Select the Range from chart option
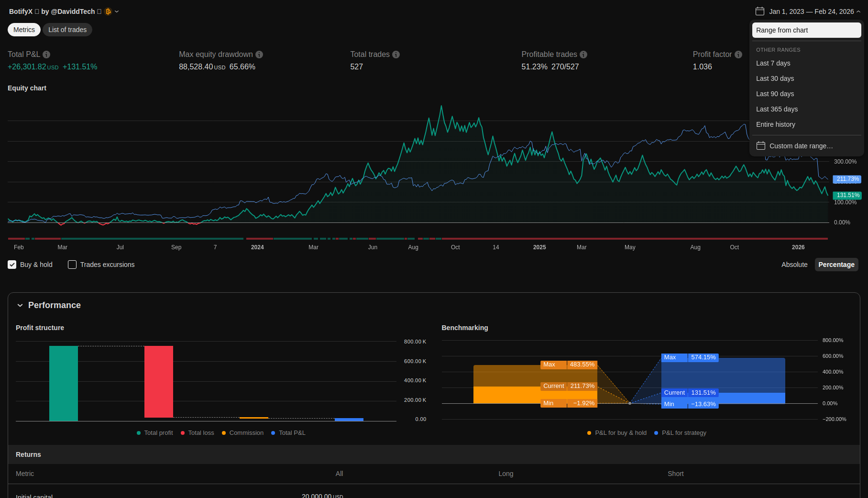The width and height of the screenshot is (868, 498). pyautogui.click(x=806, y=30)
